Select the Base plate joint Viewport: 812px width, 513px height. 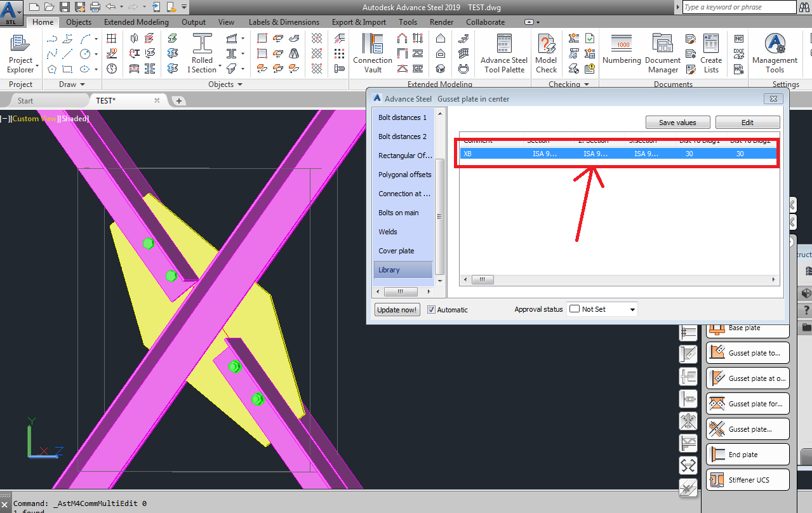(x=748, y=328)
